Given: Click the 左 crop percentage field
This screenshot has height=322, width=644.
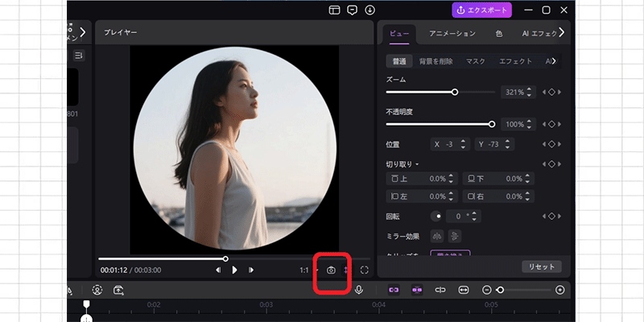Looking at the screenshot, I should (422, 196).
